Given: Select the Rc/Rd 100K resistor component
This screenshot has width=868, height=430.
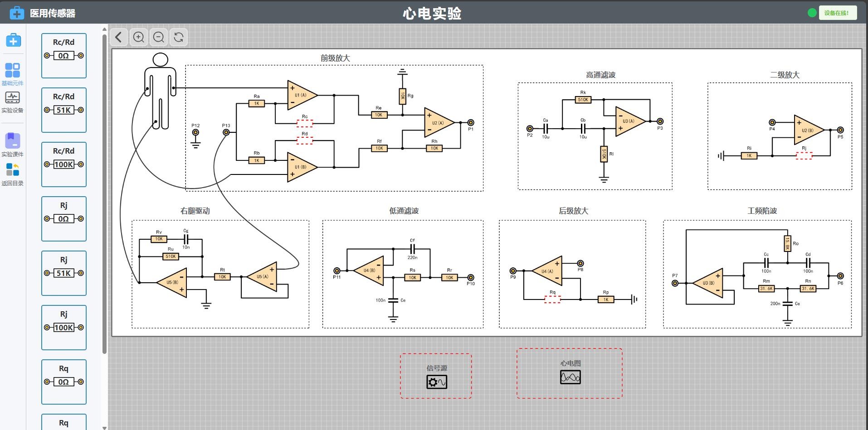Looking at the screenshot, I should [64, 164].
